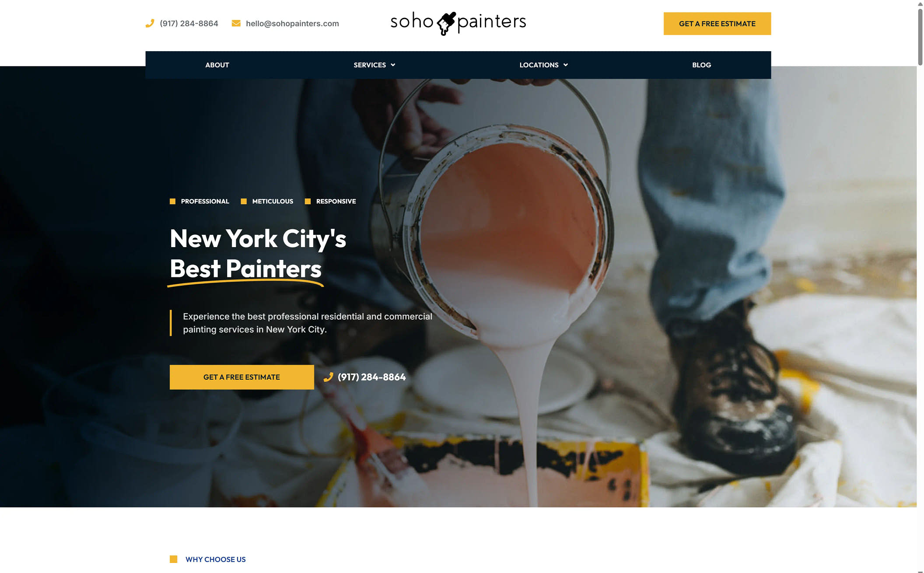This screenshot has height=573, width=924.
Task: Expand the Locations dropdown chevron
Action: click(566, 65)
